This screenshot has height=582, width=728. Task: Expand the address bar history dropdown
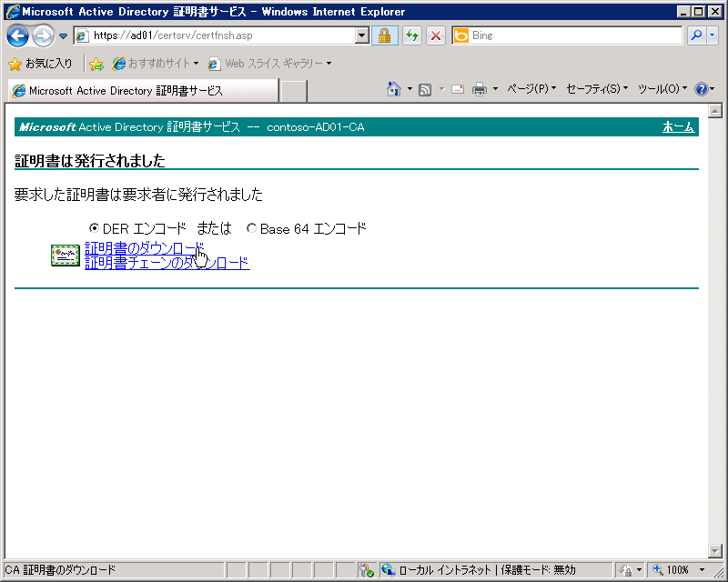pos(361,35)
